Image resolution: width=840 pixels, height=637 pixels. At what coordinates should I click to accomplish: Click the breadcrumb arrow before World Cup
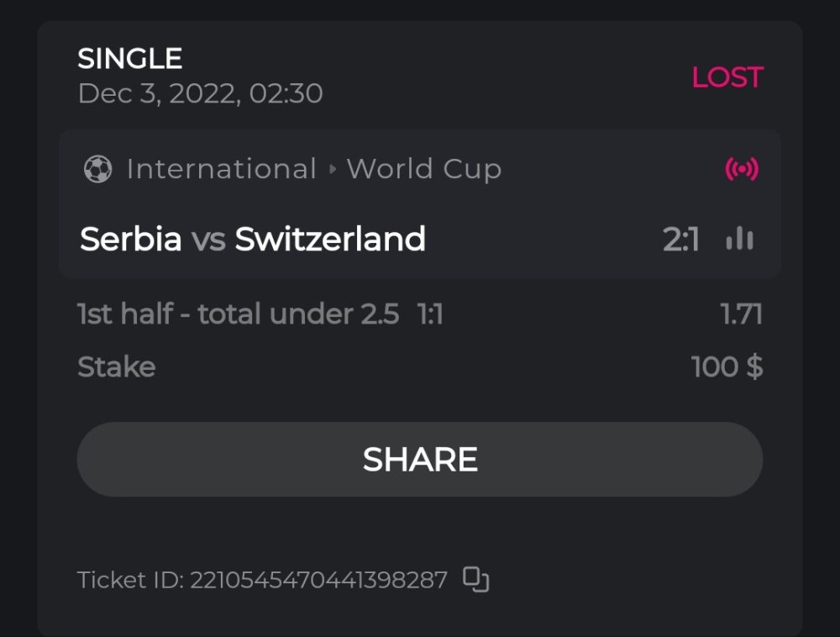tap(333, 170)
